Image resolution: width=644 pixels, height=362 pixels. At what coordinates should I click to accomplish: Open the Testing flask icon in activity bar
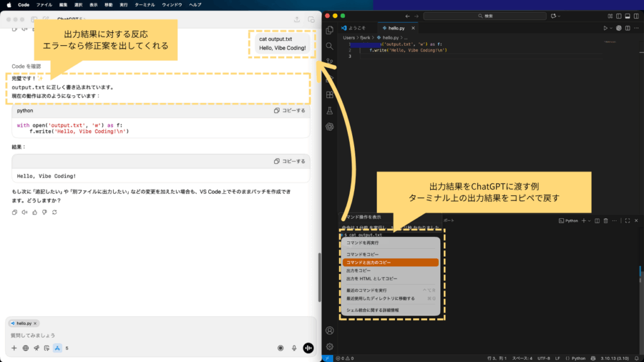[x=330, y=111]
